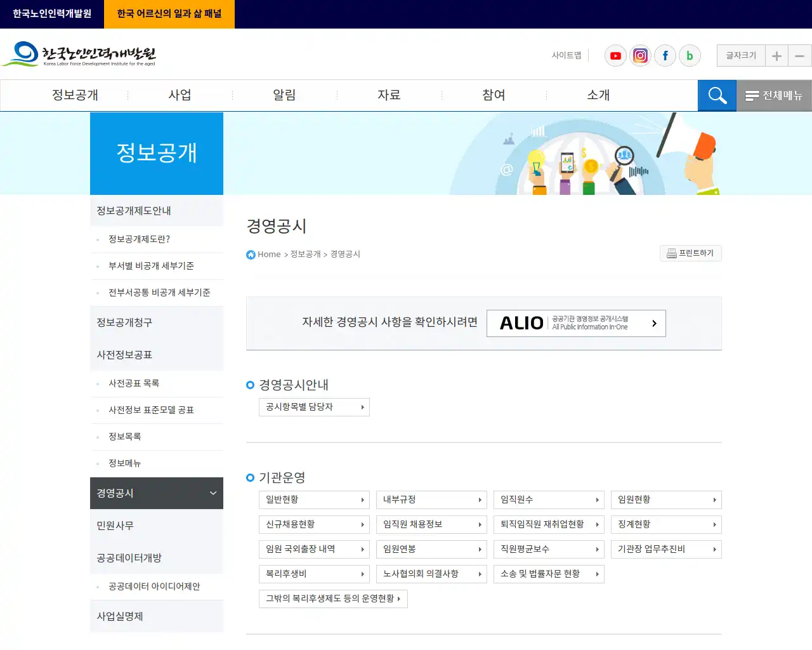Open 복리후생비 disclosure link
This screenshot has height=650, width=812.
314,574
